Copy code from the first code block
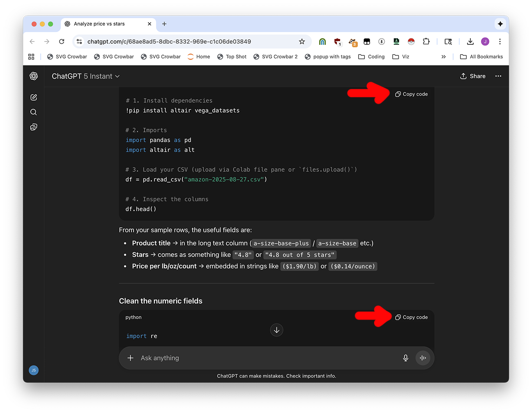 point(412,94)
